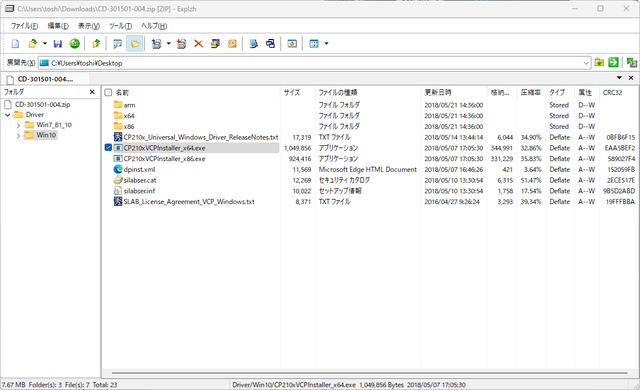Open the ツール(T) menu
This screenshot has width=640, height=390.
(120, 26)
